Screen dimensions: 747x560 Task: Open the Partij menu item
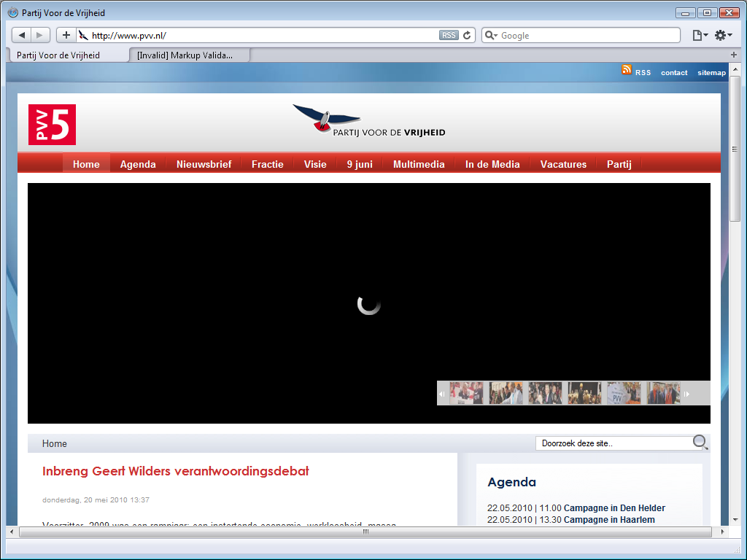619,164
